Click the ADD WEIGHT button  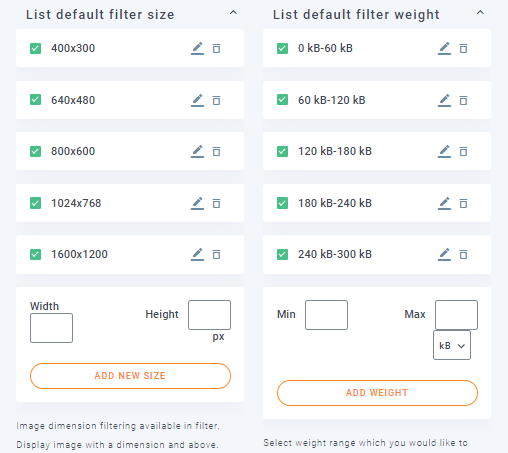pos(377,393)
